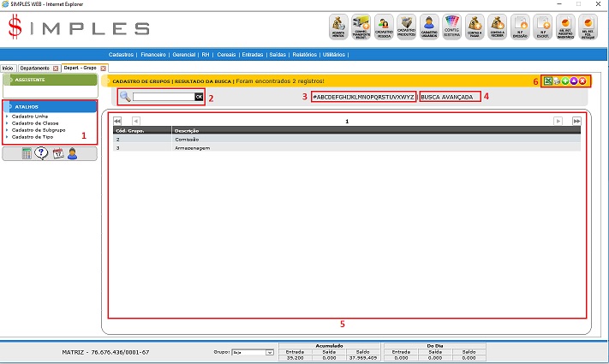The image size is (609, 364).
Task: Open Cadastro Pessoa toolbar icon
Action: click(x=386, y=27)
